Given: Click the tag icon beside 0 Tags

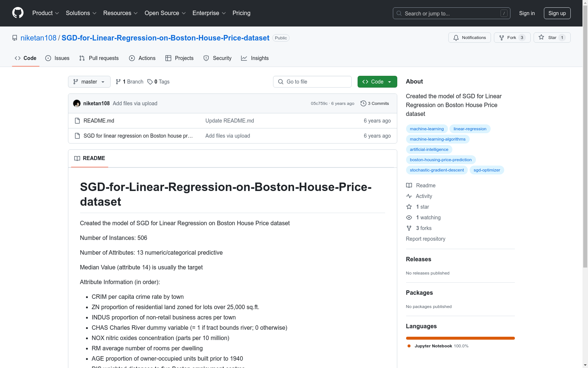Looking at the screenshot, I should 150,82.
